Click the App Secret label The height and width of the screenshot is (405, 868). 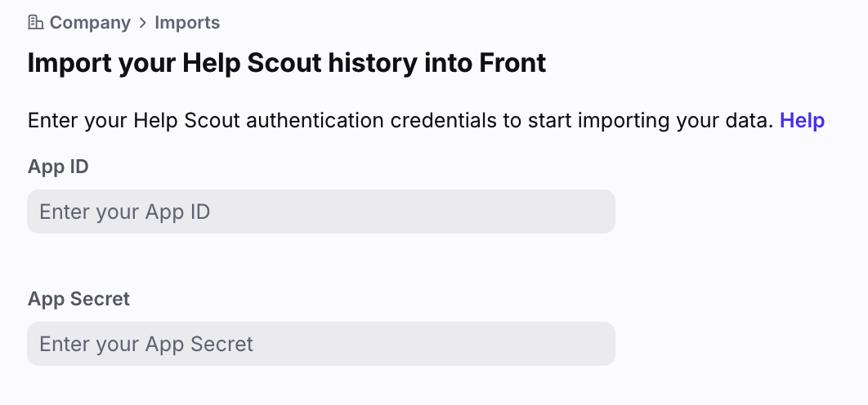tap(78, 299)
